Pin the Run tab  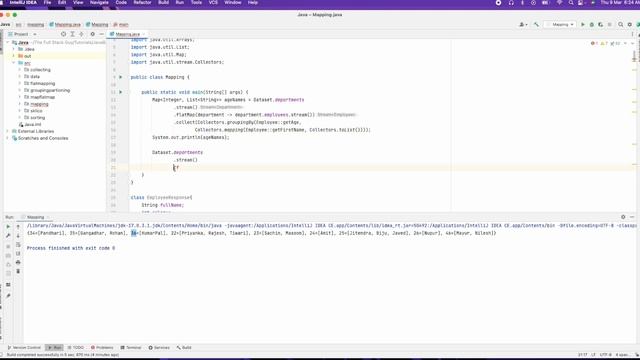point(8,296)
